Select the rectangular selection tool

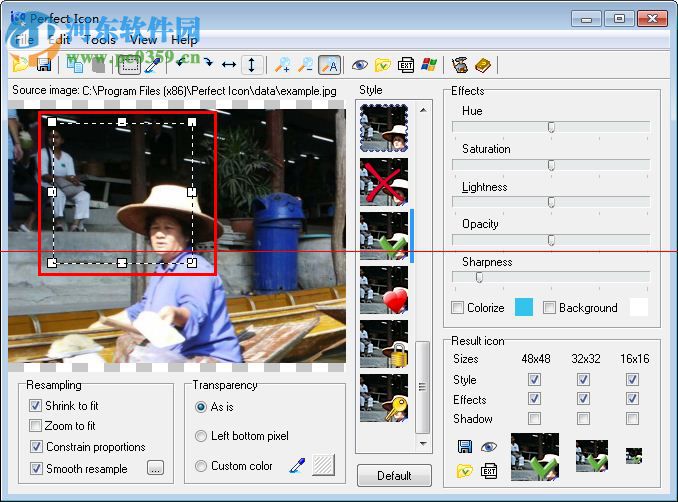coord(129,65)
